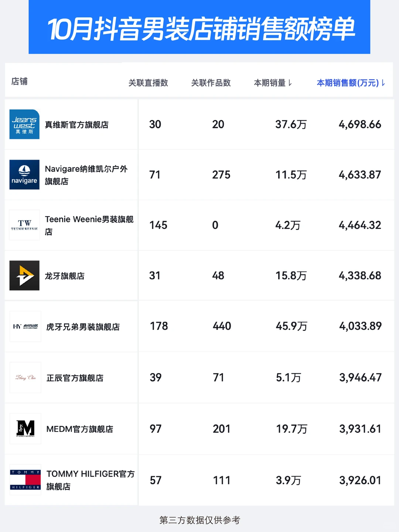
Task: Select live count 178
Action: point(159,326)
